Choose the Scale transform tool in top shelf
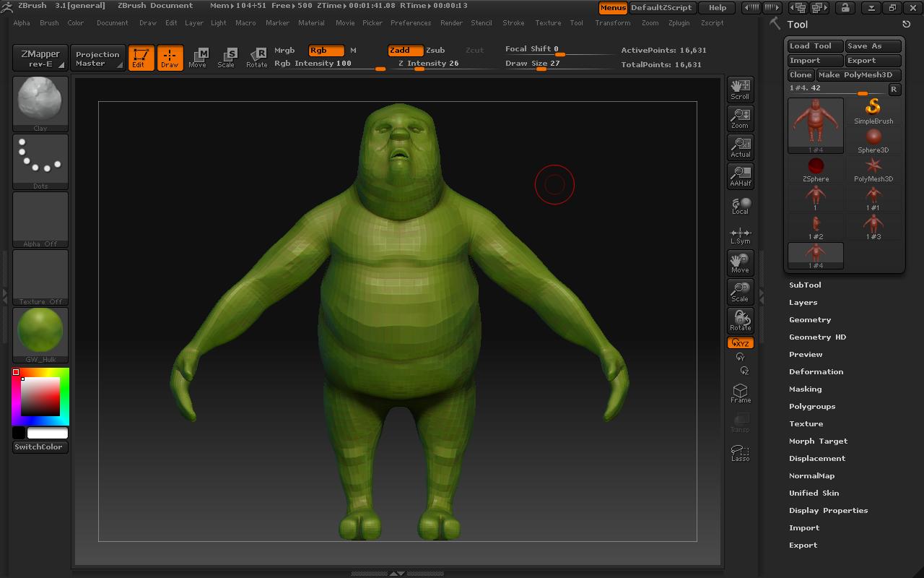Screen dimensions: 924x578 227,58
